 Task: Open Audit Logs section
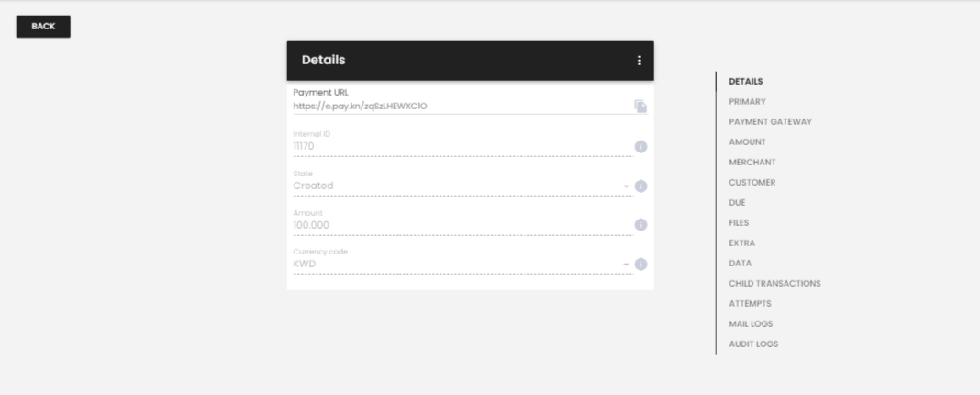coord(752,344)
